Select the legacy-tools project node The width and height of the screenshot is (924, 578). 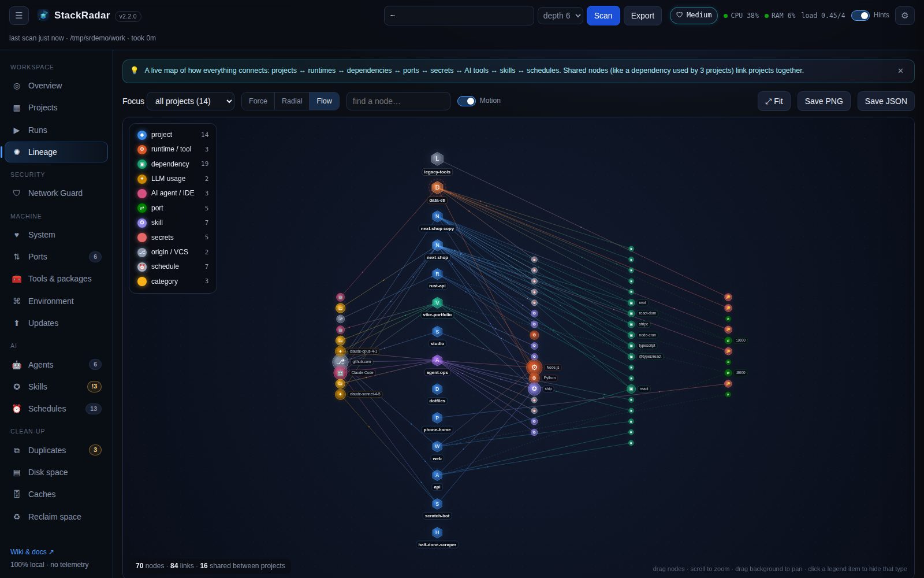[437, 159]
